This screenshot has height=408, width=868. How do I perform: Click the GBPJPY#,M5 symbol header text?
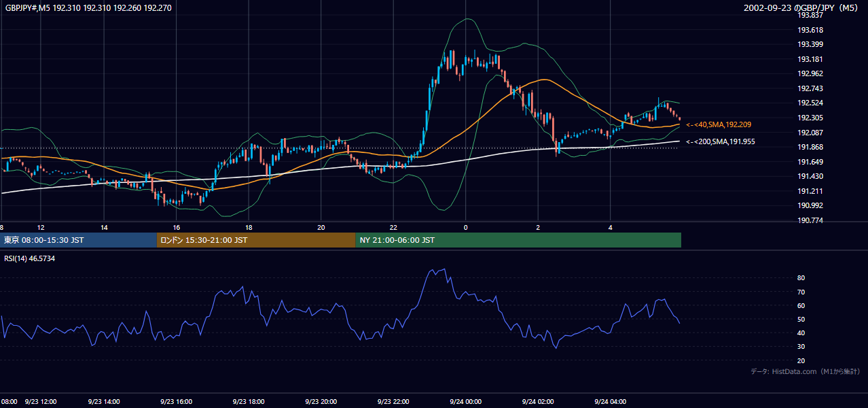click(88, 7)
